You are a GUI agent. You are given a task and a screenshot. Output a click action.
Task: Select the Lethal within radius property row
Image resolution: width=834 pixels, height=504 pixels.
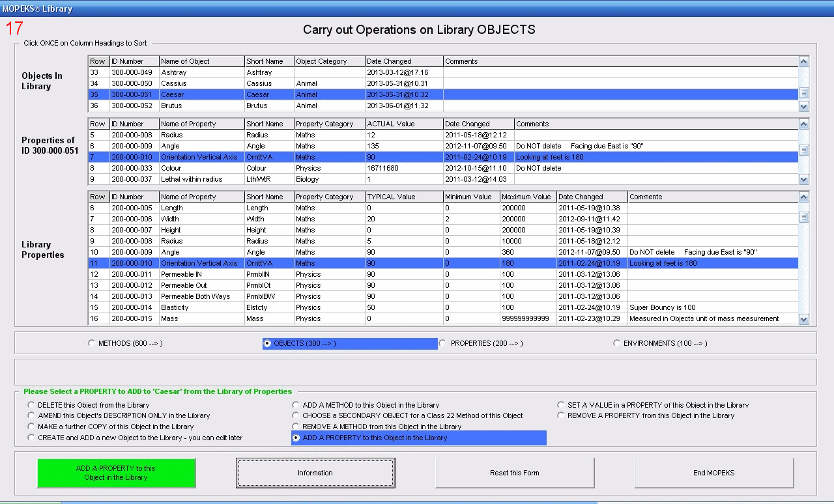[443, 179]
